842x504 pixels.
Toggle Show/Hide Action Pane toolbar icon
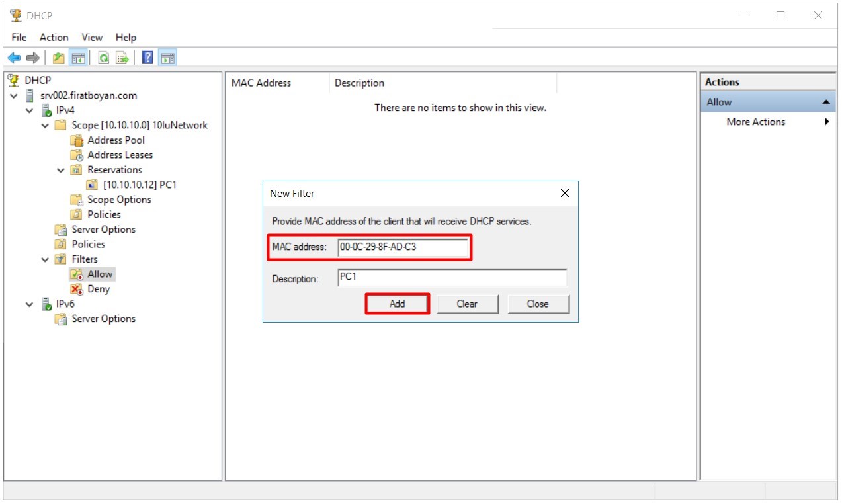[167, 58]
